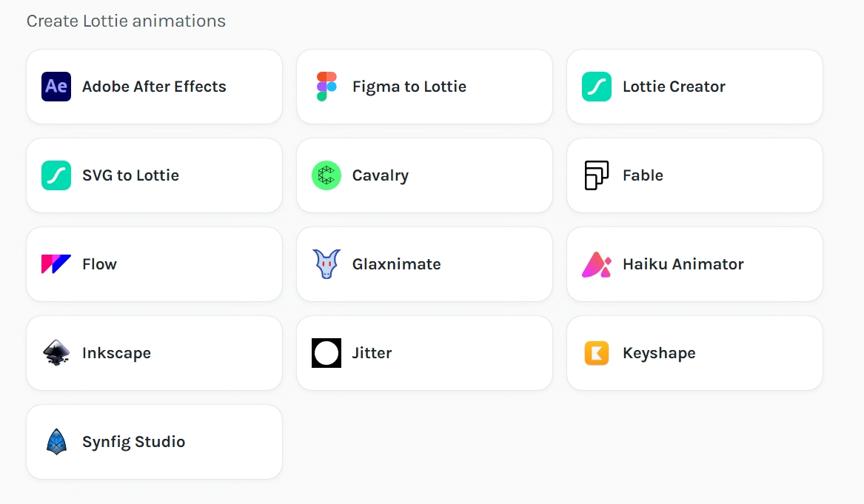Click the Glaxnimate dragon icon
Viewport: 864px width, 504px height.
[326, 264]
